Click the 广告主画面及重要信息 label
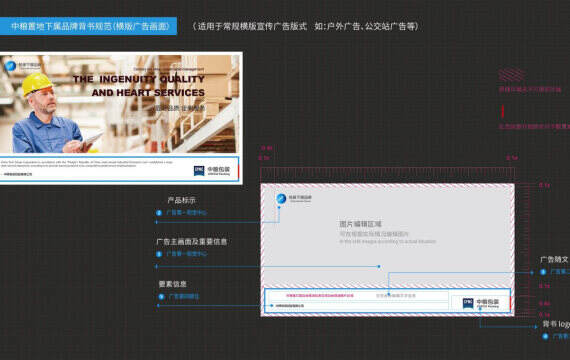 click(x=192, y=241)
